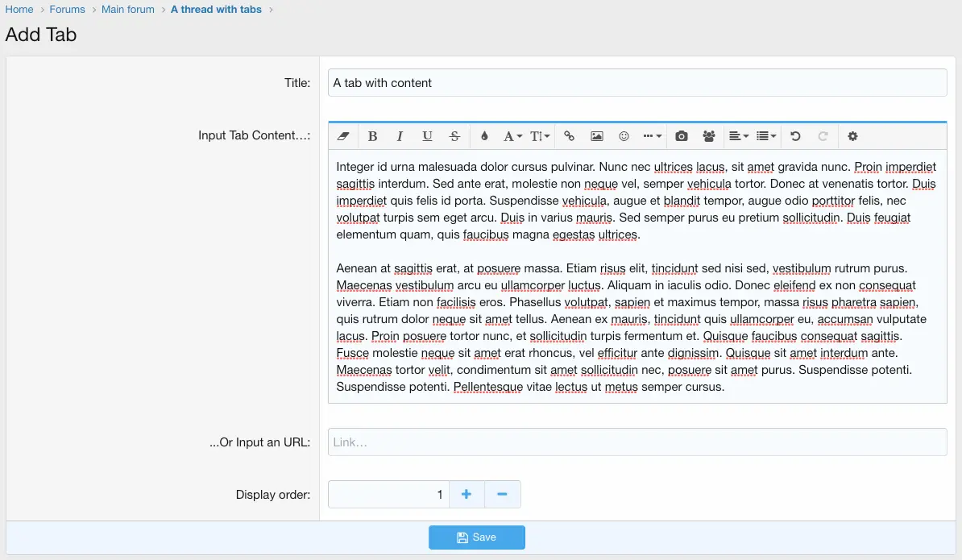Open the text color droplet picker
Image resolution: width=962 pixels, height=560 pixels.
(x=484, y=136)
